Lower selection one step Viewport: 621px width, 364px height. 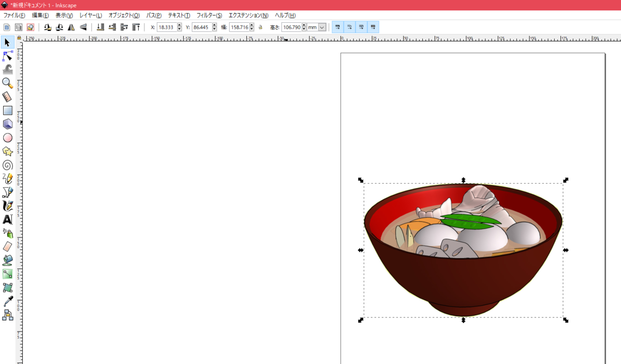pyautogui.click(x=112, y=27)
